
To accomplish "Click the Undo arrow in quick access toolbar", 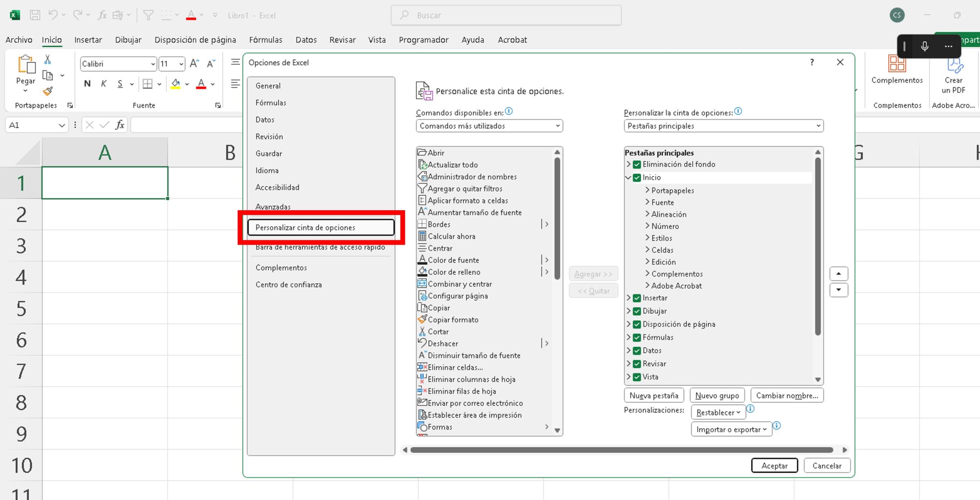I will [x=53, y=15].
